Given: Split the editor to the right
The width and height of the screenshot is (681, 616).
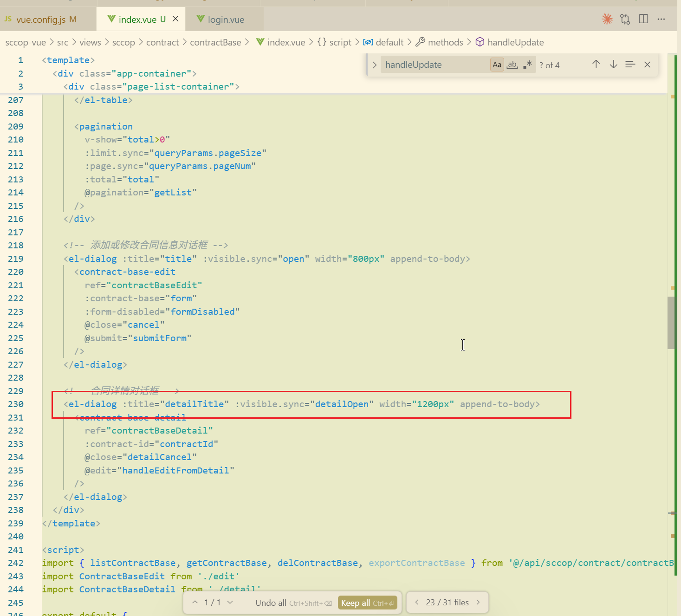Looking at the screenshot, I should (x=643, y=19).
